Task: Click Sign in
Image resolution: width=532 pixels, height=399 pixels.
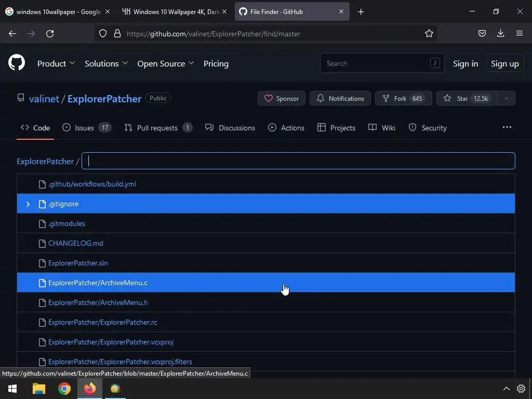Action: click(465, 63)
